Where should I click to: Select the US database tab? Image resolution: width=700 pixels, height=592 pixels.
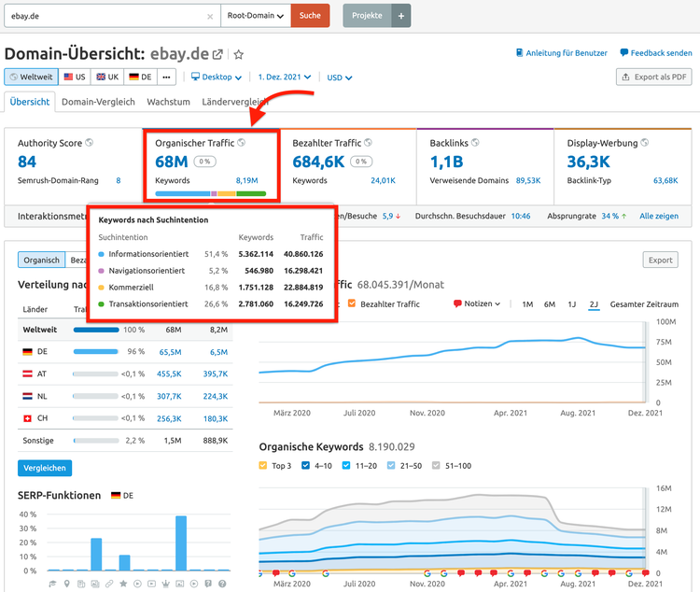coord(75,77)
